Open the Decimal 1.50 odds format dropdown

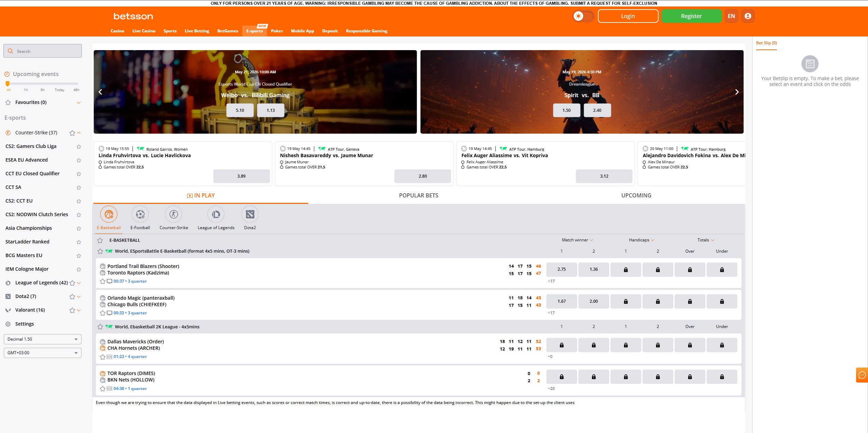click(x=43, y=339)
